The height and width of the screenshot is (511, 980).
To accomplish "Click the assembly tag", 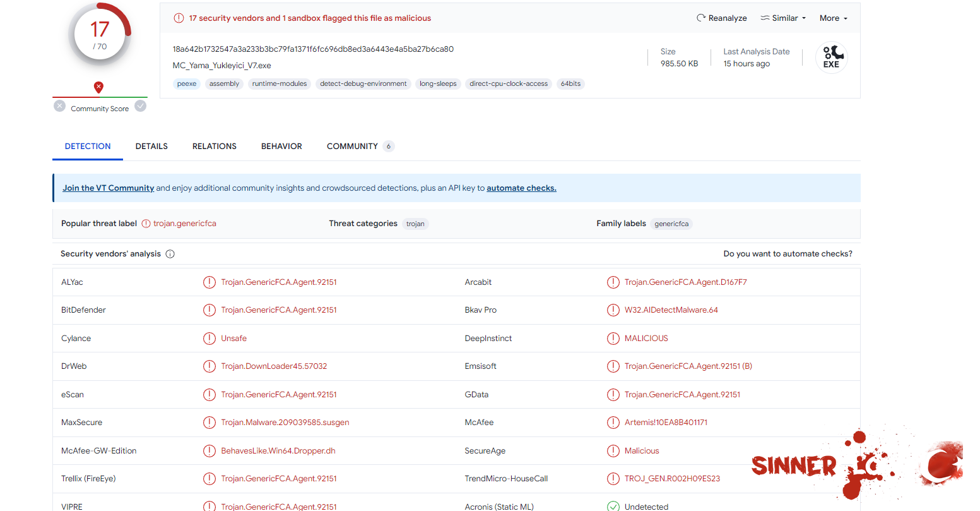I will tap(224, 84).
